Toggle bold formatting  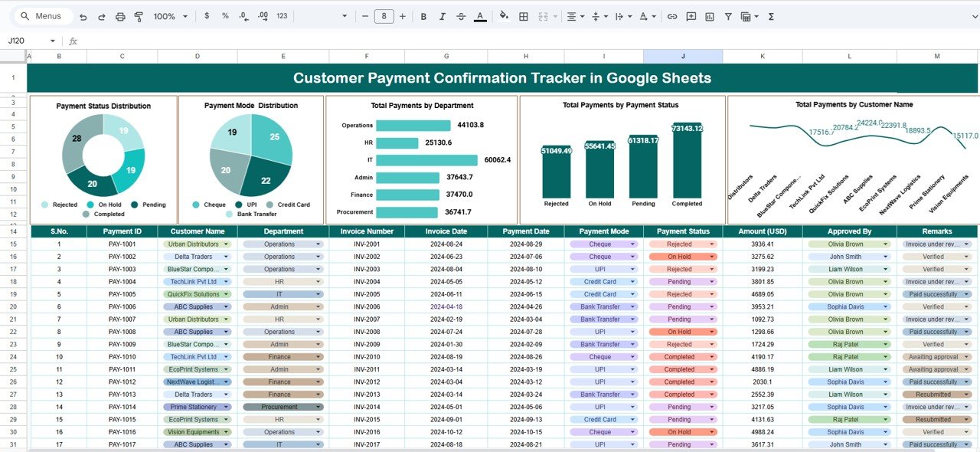423,15
